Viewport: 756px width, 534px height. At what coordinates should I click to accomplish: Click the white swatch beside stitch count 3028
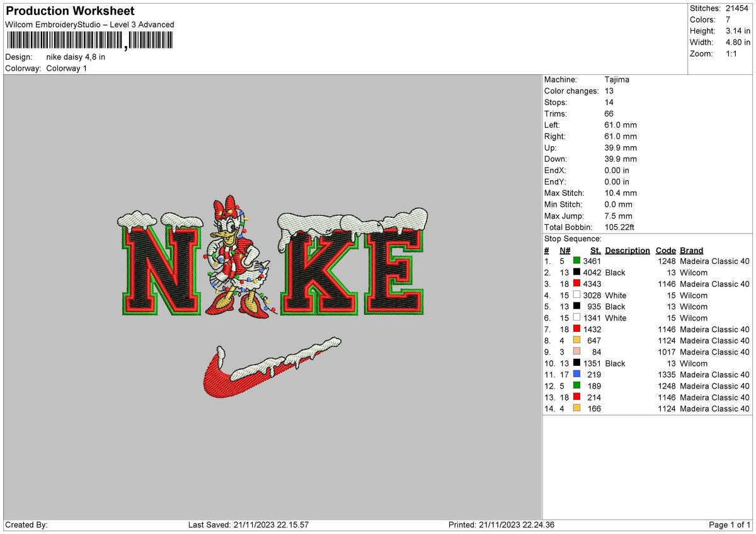tap(576, 295)
